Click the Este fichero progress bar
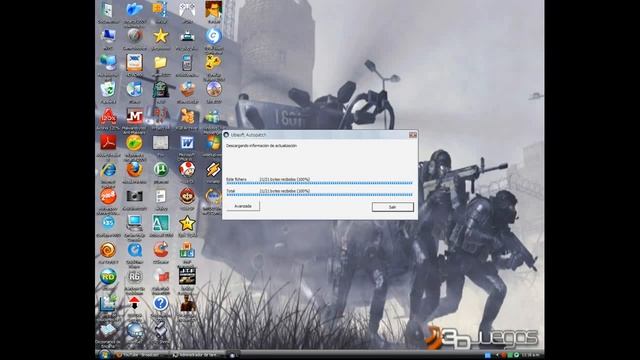 (319, 183)
